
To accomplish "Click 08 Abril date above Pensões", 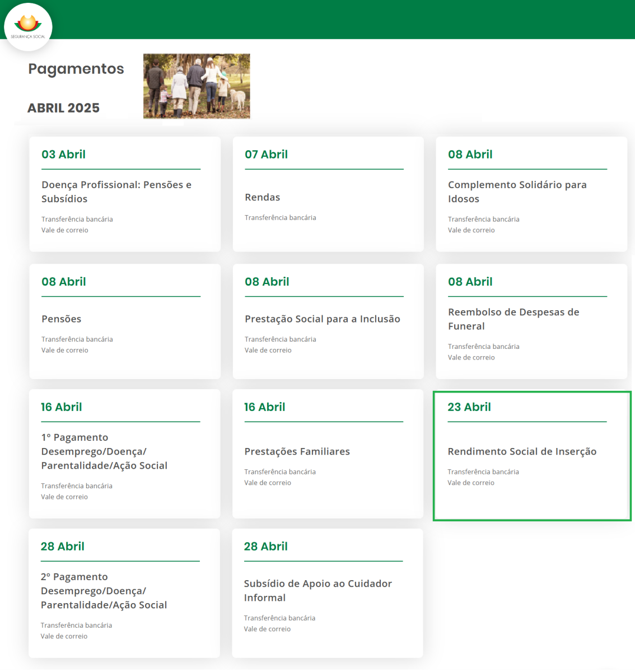I will [x=63, y=282].
